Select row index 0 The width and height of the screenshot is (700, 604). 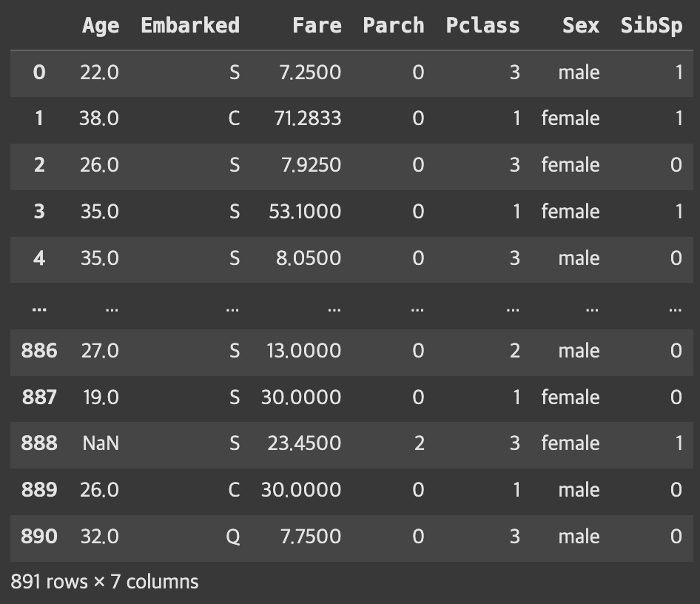click(39, 73)
